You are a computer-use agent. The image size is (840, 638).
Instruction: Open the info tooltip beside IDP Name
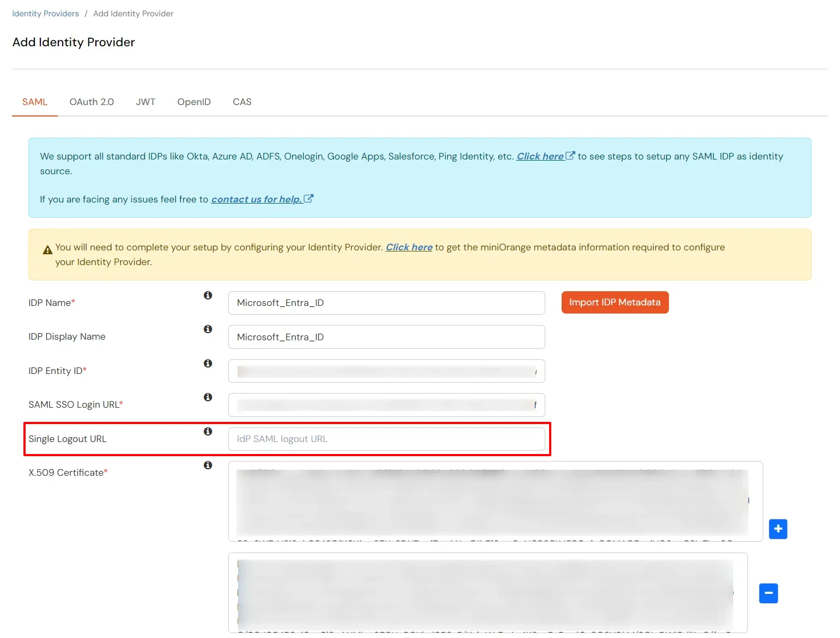click(208, 295)
